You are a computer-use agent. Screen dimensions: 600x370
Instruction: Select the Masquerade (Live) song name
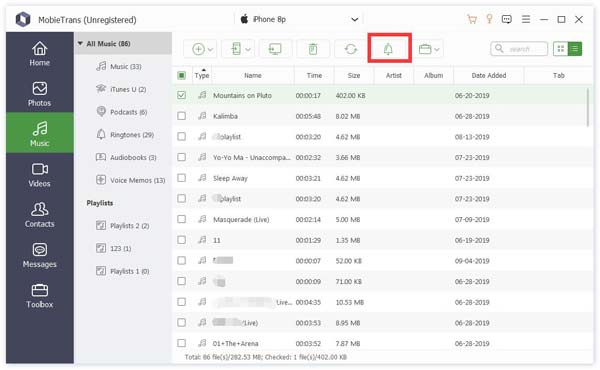(x=241, y=219)
